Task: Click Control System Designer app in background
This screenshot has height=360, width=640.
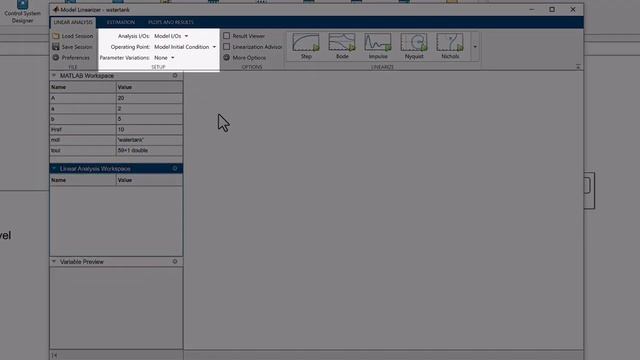Action: pos(22,12)
